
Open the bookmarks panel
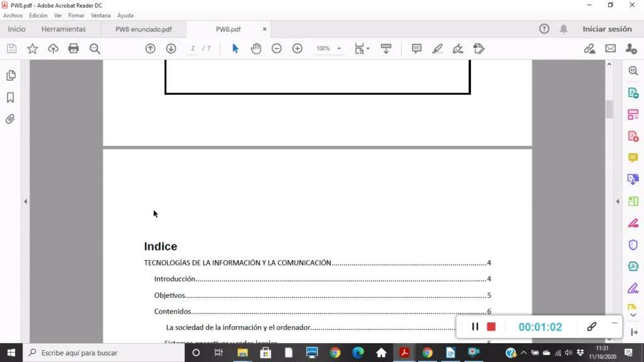[10, 97]
